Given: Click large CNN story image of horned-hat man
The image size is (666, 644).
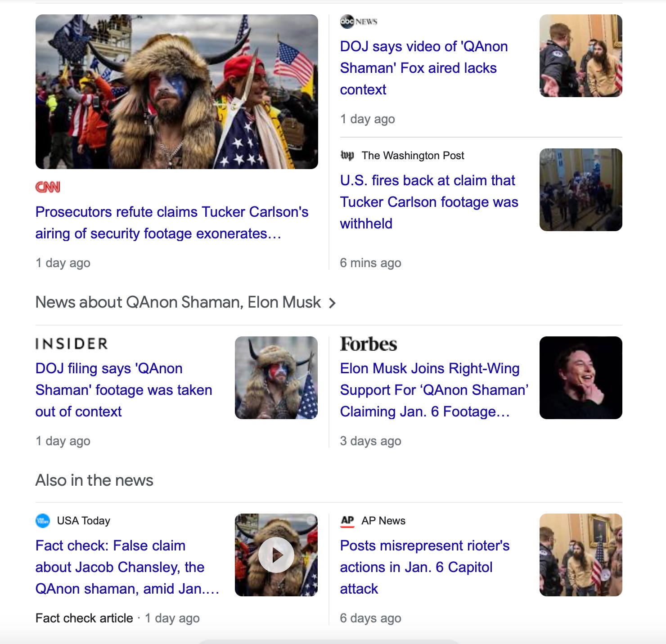Looking at the screenshot, I should pyautogui.click(x=177, y=92).
